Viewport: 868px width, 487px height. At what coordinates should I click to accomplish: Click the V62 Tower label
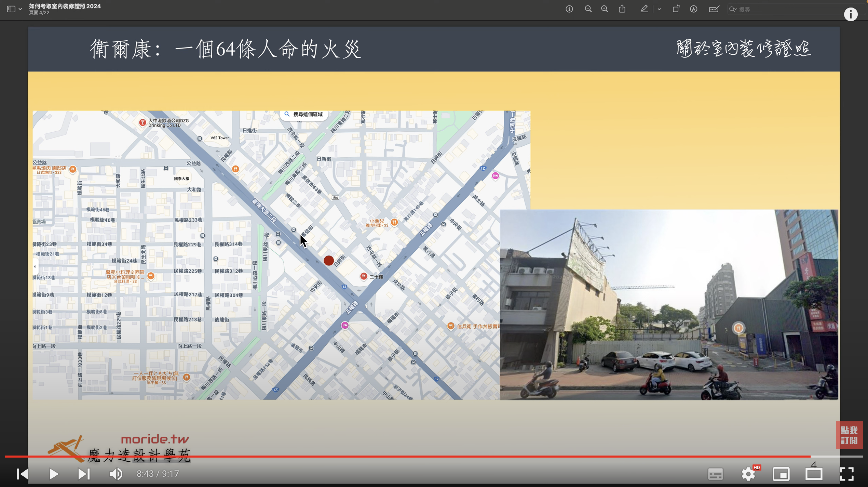(219, 138)
